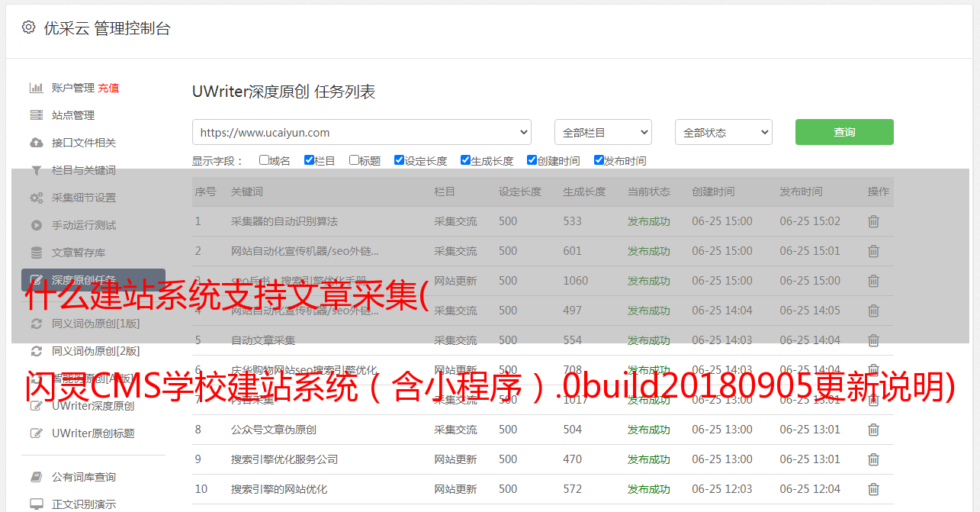The width and height of the screenshot is (980, 512).
Task: Click the 采集细节设置 gears icon
Action: [x=36, y=198]
